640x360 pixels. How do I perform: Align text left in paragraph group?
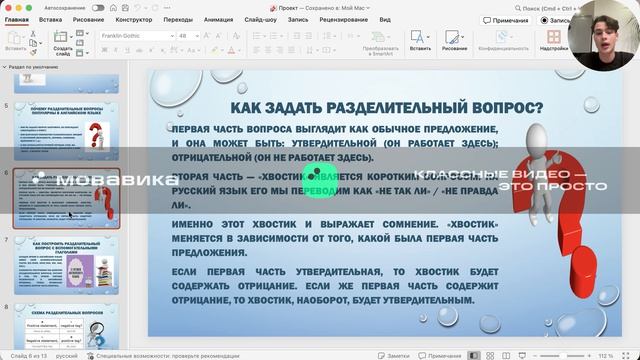(256, 50)
